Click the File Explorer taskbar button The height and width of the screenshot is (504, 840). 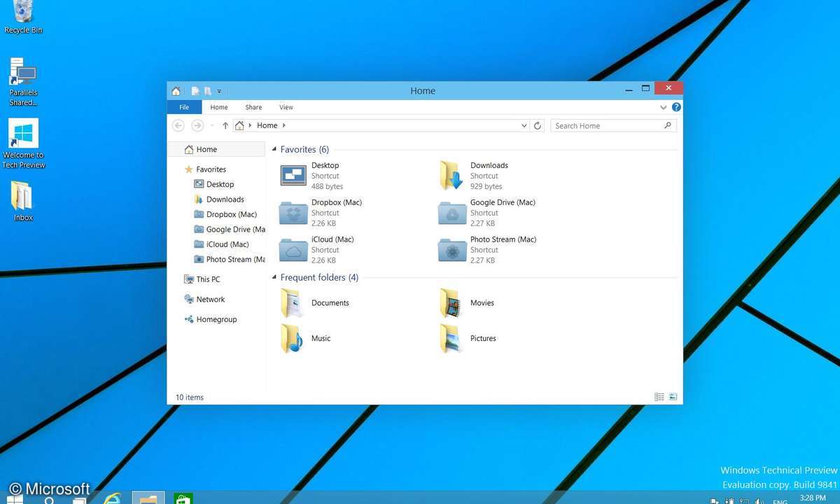coord(148,498)
